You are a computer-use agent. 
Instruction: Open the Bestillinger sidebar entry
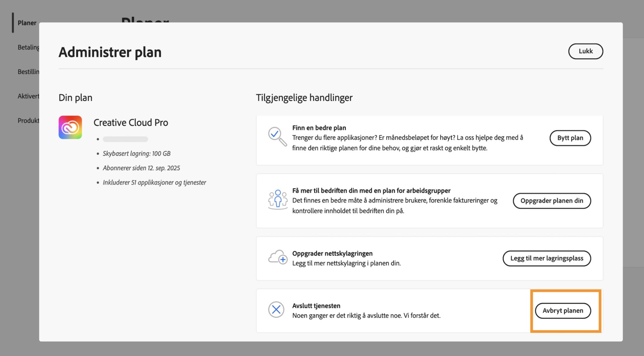click(29, 71)
